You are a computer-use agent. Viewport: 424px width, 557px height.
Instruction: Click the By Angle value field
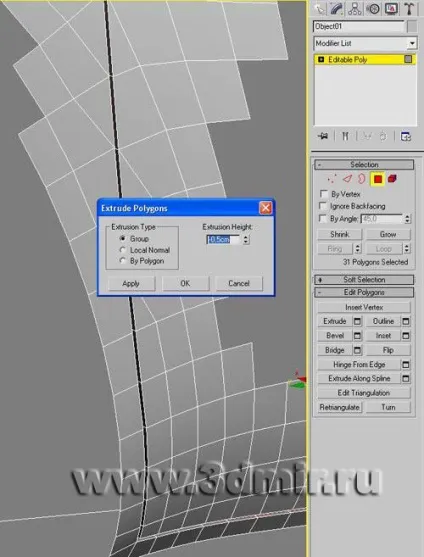[382, 219]
